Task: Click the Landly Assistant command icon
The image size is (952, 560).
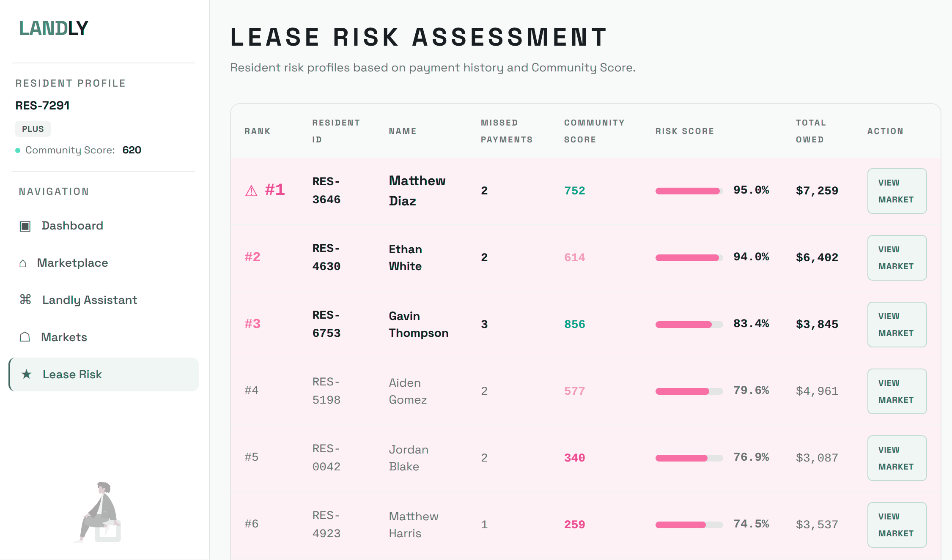Action: 25,300
